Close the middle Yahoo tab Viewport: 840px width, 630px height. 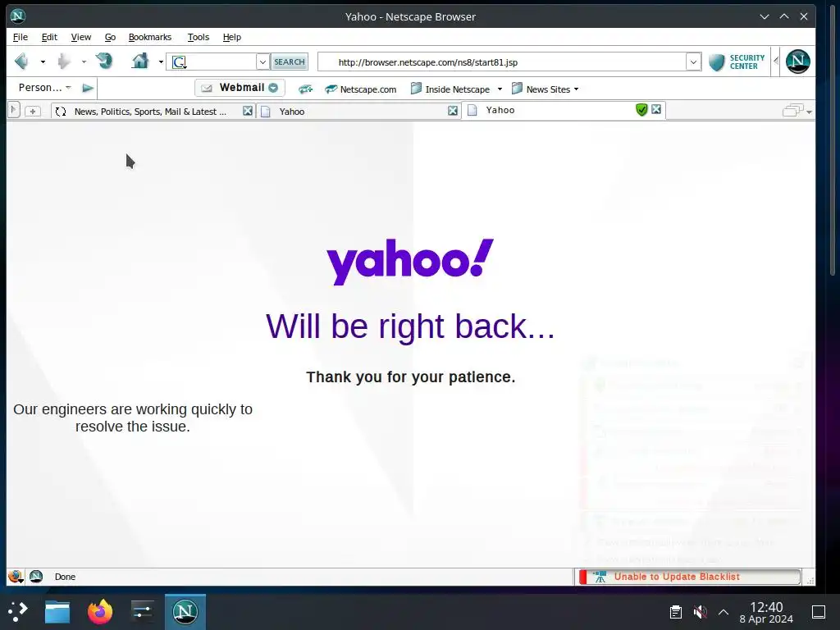[453, 111]
